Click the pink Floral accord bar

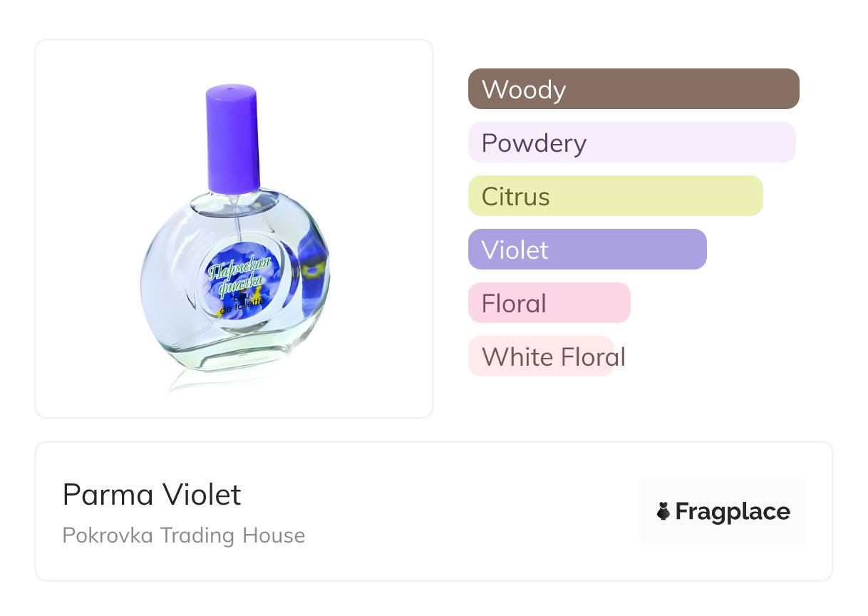click(x=549, y=303)
